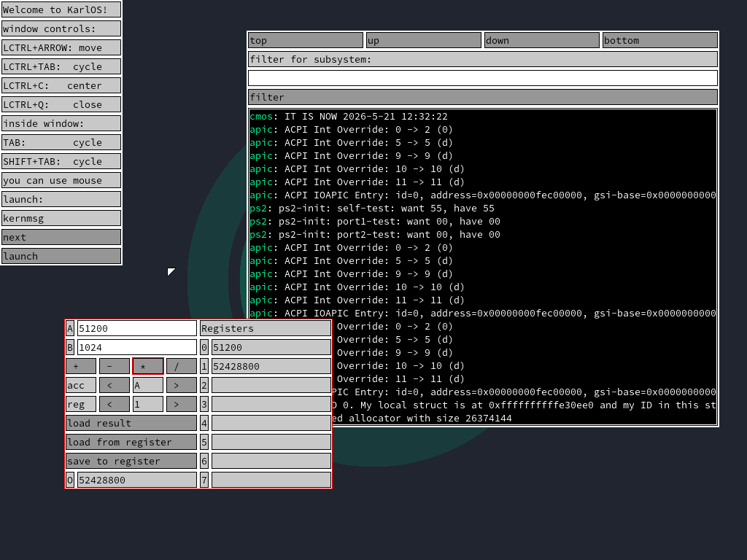Click the you can use mouse label

click(61, 181)
